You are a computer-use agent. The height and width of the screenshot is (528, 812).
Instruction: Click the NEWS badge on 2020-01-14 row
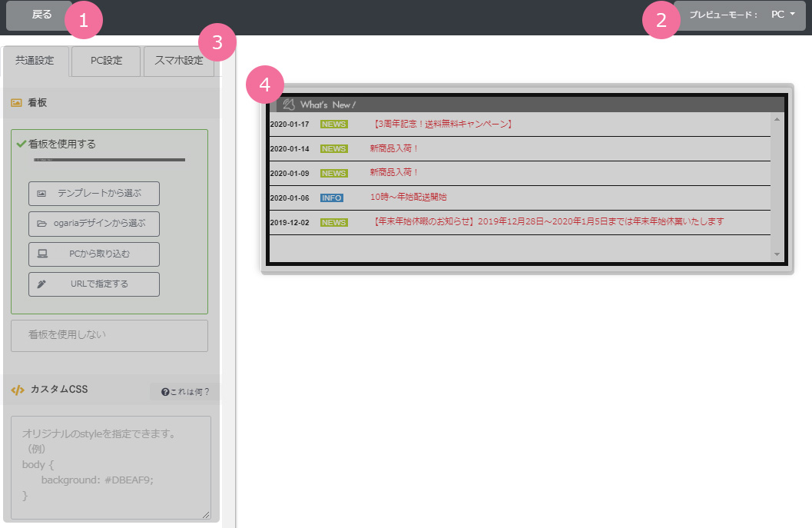[334, 148]
